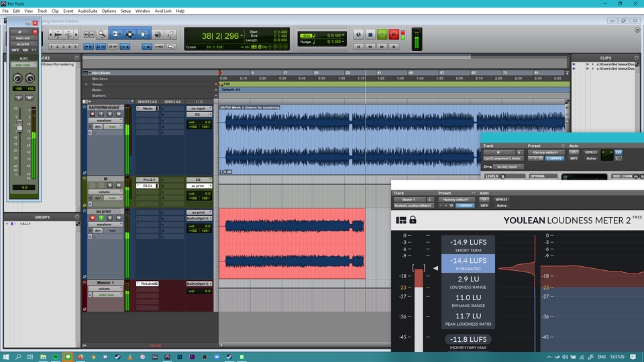Open the Track menu

pos(42,11)
